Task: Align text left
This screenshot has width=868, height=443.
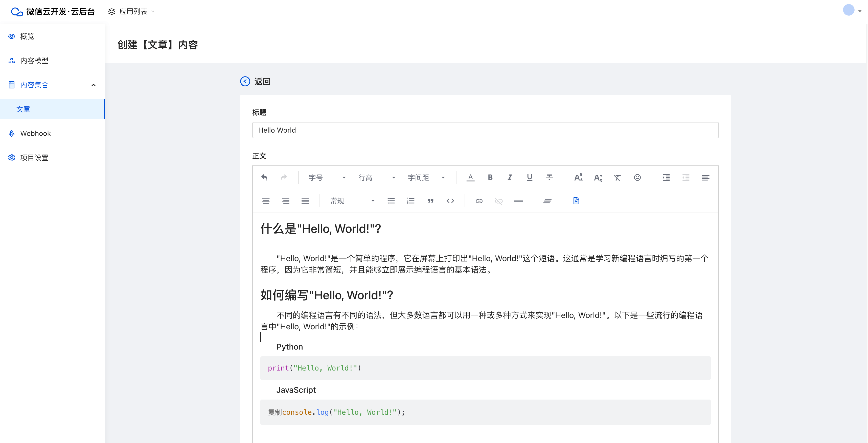Action: coord(705,177)
